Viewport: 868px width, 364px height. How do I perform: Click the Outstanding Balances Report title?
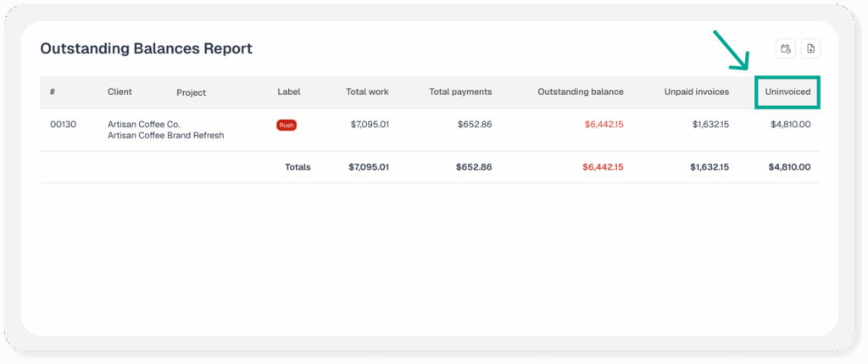click(146, 49)
